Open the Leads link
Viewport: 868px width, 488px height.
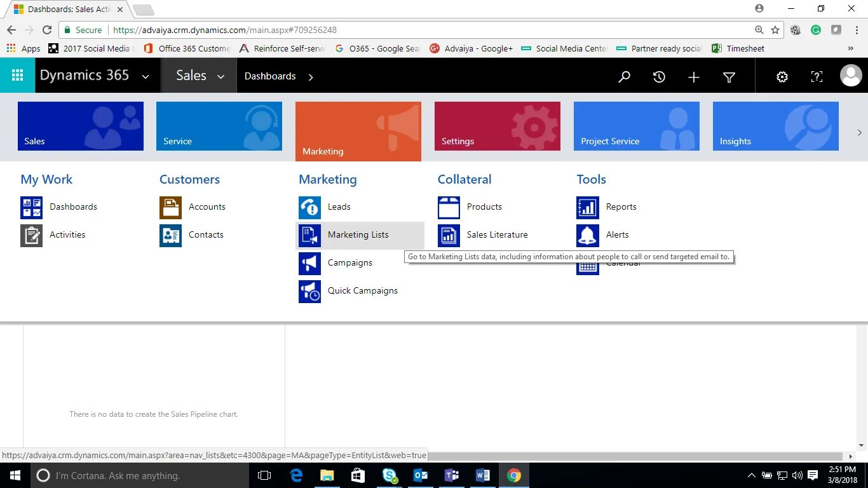(x=339, y=207)
